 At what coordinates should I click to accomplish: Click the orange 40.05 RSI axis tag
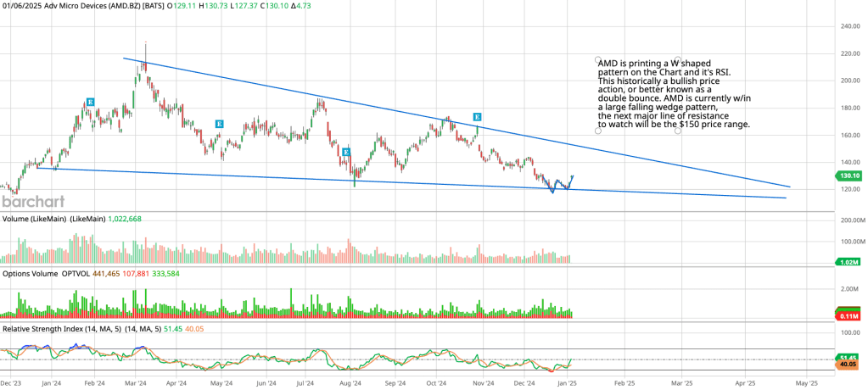point(847,365)
